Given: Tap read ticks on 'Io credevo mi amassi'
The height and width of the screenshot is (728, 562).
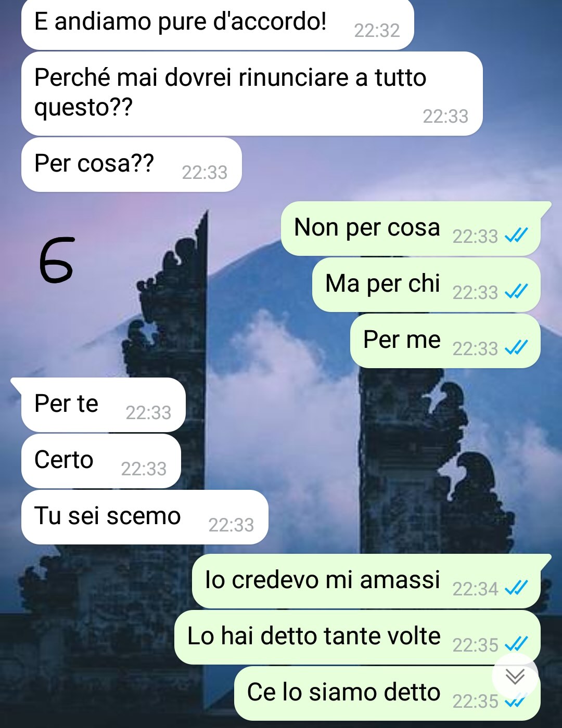Looking at the screenshot, I should point(516,588).
